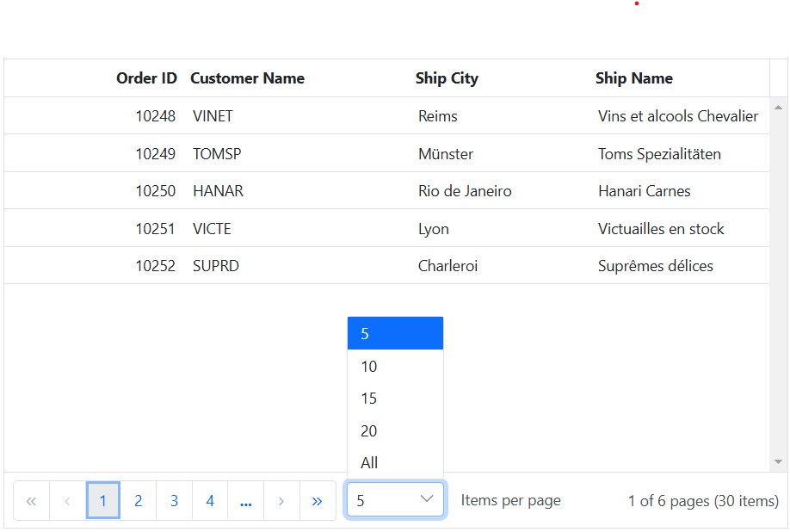Toggle the page size dropdown showing 5
Screen dimensions: 790x532
coord(395,500)
